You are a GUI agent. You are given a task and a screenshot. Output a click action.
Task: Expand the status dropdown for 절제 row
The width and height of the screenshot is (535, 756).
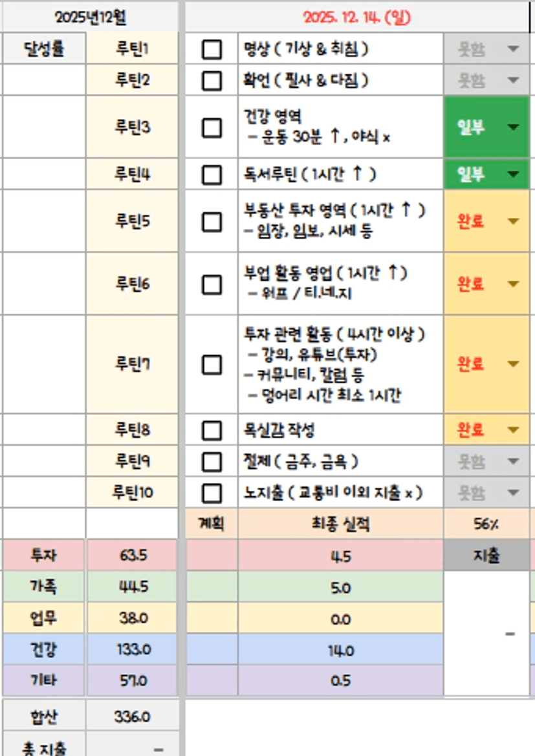pos(513,462)
